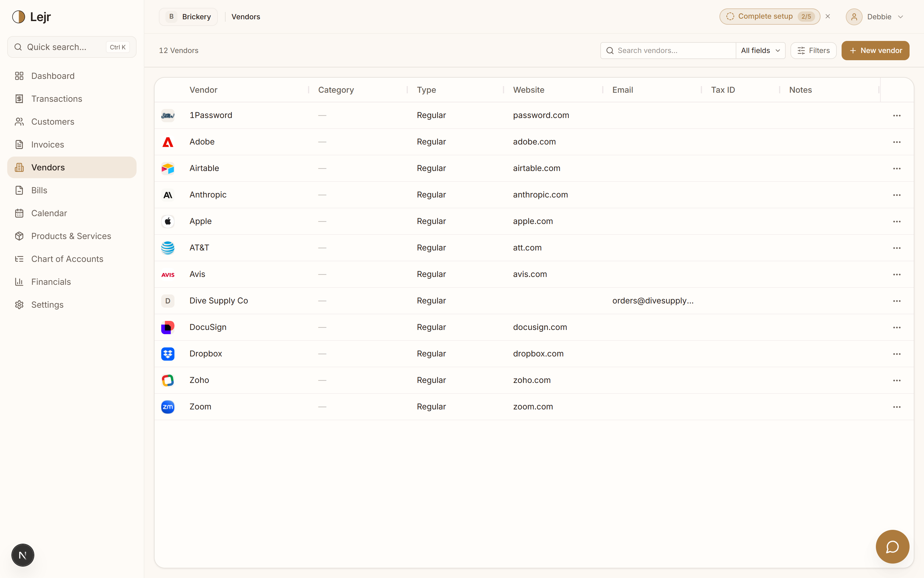
Task: Open the Brickery workspace switcher
Action: click(x=188, y=17)
